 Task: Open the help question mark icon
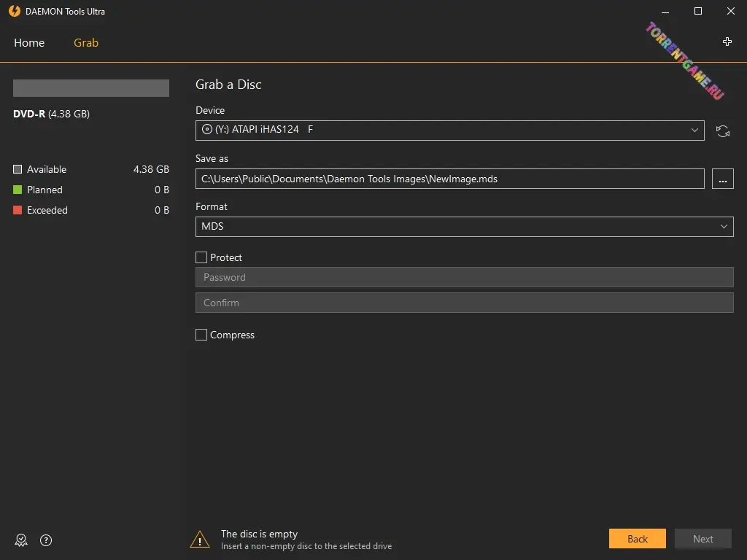(46, 540)
